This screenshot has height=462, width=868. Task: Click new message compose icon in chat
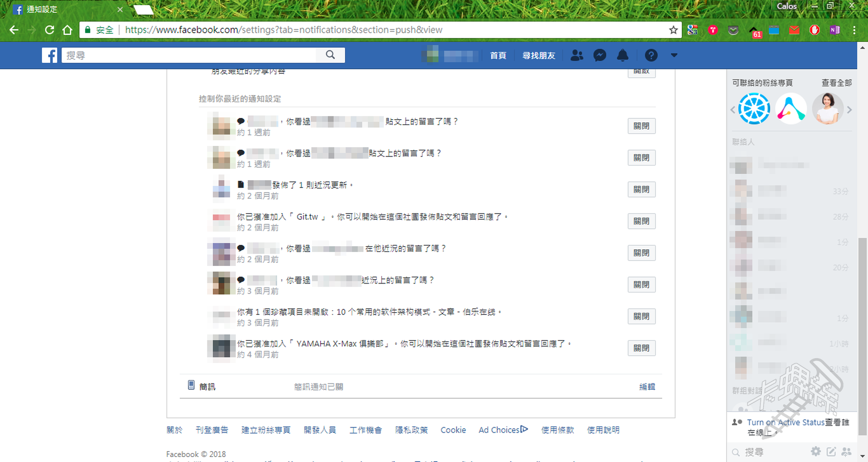(x=831, y=451)
